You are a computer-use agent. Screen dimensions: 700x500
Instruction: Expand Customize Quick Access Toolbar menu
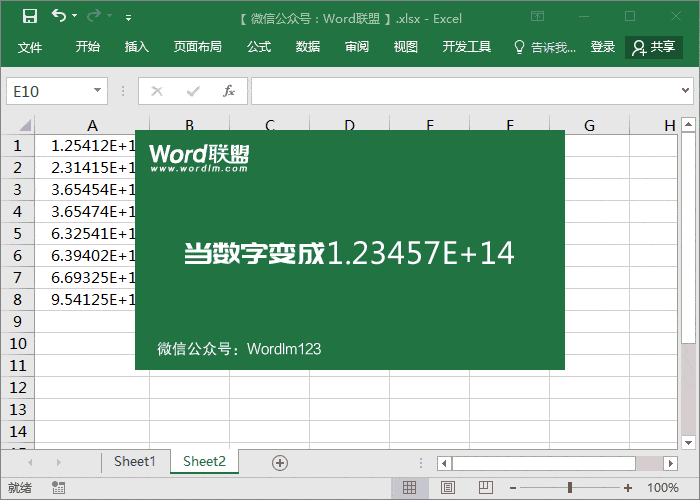[128, 18]
